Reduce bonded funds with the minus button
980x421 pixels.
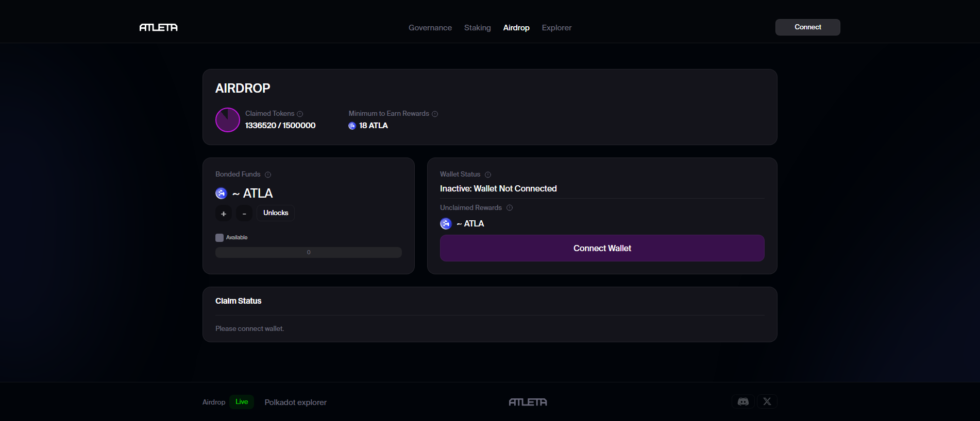[x=244, y=213]
